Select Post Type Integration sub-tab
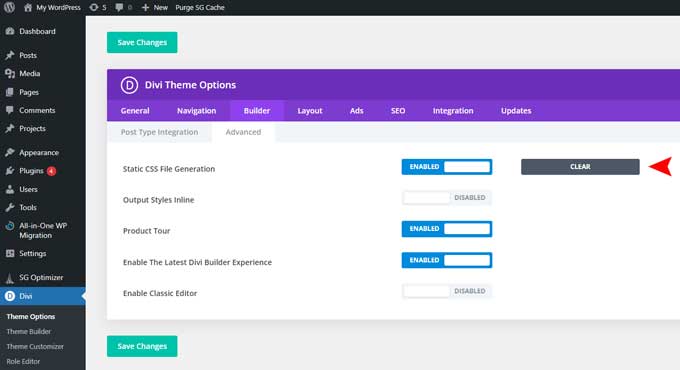The image size is (680, 370). pos(159,132)
